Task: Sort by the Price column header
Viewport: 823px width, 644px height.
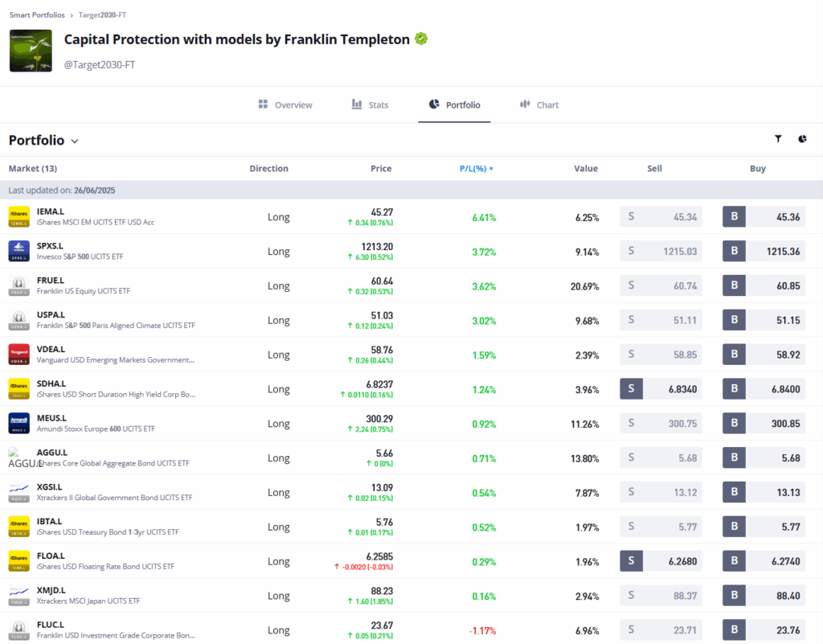Action: coord(381,169)
